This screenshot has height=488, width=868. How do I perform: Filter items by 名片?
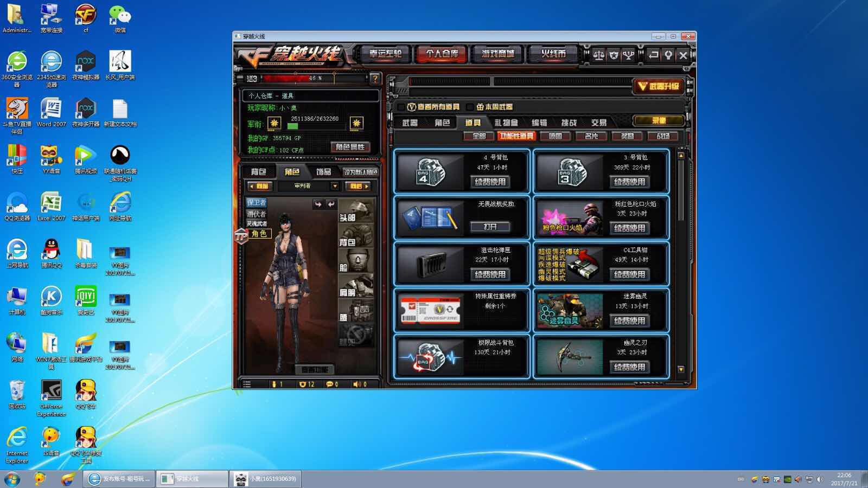(x=591, y=136)
